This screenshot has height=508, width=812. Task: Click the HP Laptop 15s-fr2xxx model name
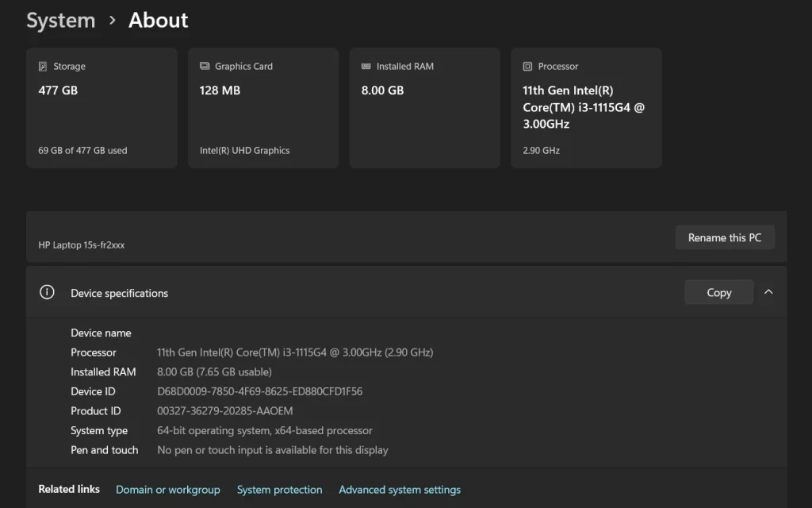pos(81,245)
